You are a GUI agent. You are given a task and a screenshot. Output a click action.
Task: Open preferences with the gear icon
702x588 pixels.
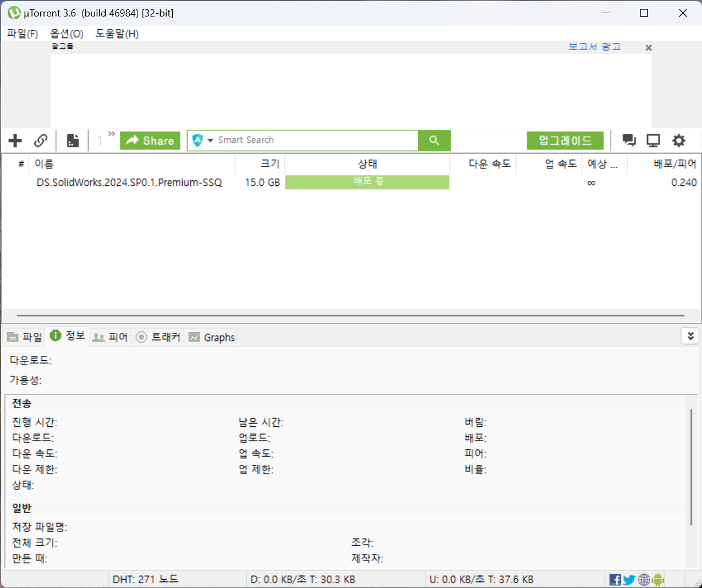pyautogui.click(x=679, y=141)
